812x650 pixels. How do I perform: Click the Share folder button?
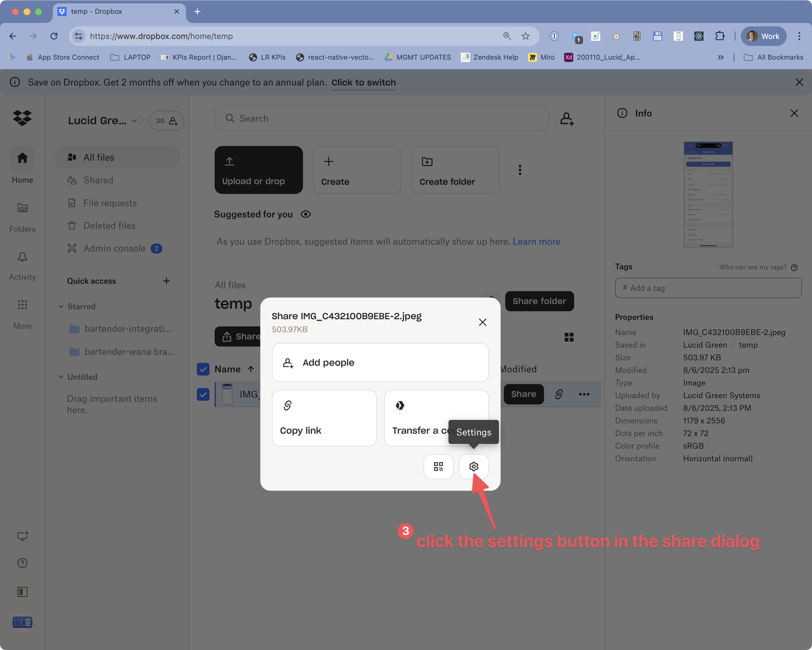[x=539, y=301]
